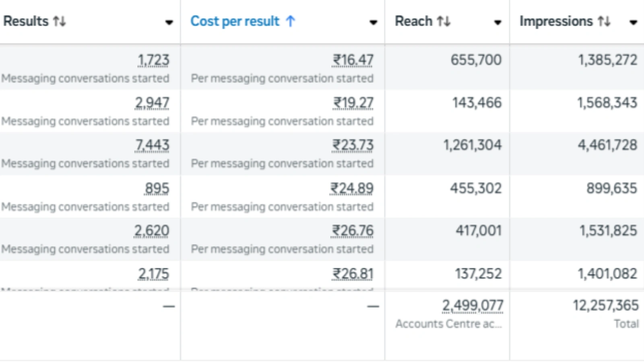Open the Cost per result column dropdown
This screenshot has height=362, width=644.
coord(373,23)
